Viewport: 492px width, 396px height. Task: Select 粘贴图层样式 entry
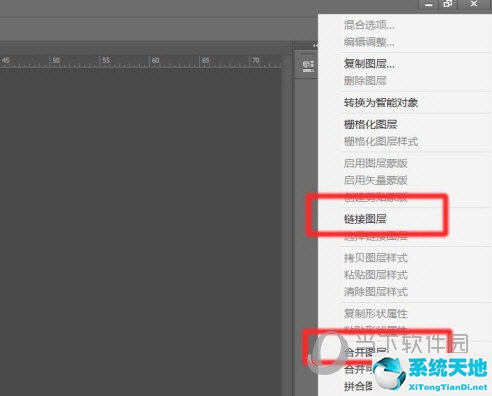click(x=375, y=275)
